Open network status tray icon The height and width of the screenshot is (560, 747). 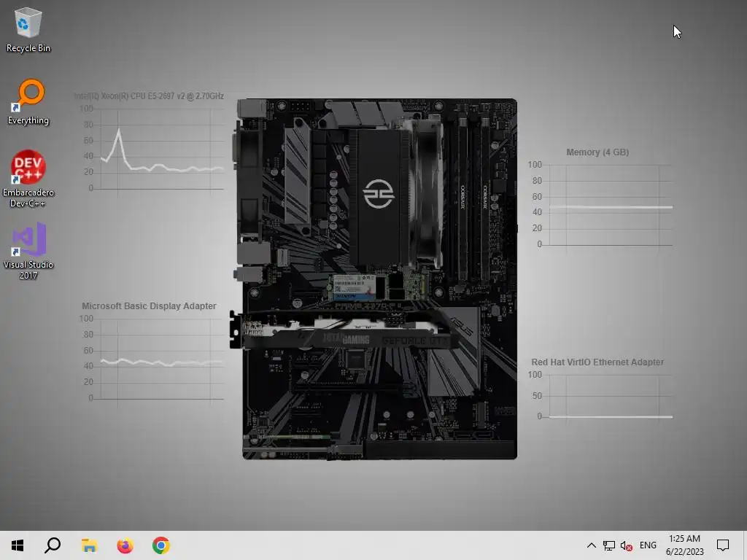click(609, 545)
